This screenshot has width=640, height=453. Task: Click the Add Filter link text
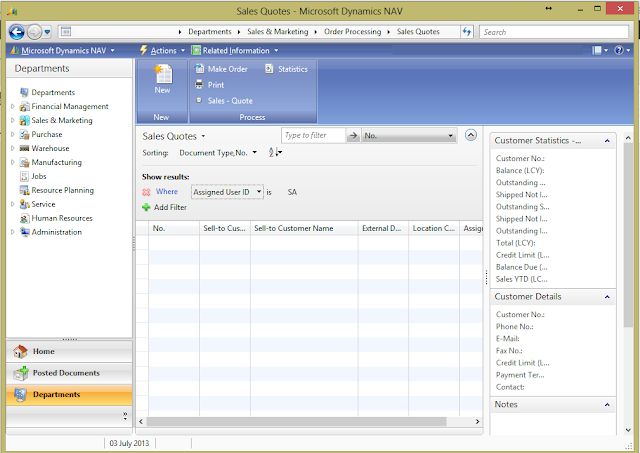click(170, 207)
